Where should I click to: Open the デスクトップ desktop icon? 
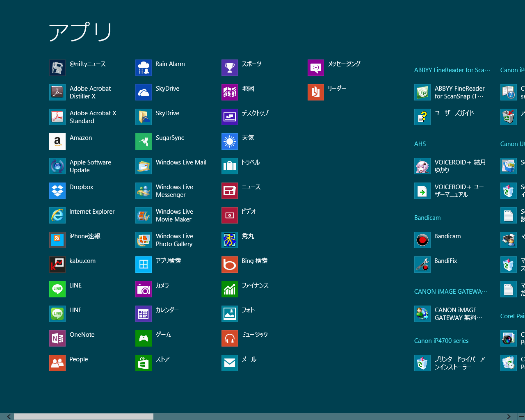[x=230, y=117]
